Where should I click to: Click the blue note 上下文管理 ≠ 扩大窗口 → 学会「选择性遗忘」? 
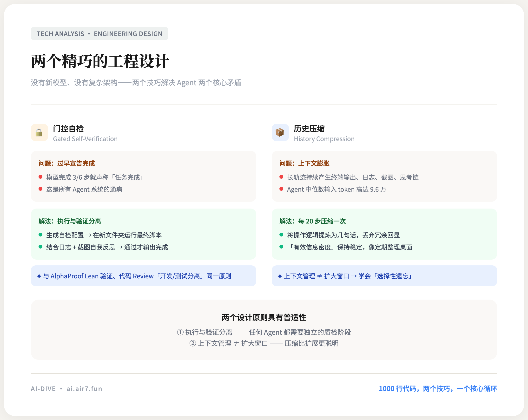[384, 276]
